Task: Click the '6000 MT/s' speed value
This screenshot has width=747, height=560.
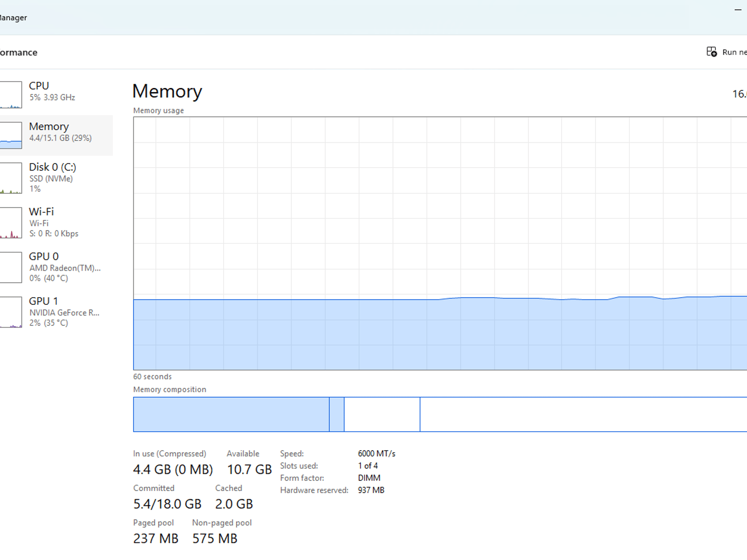Action: (x=376, y=454)
